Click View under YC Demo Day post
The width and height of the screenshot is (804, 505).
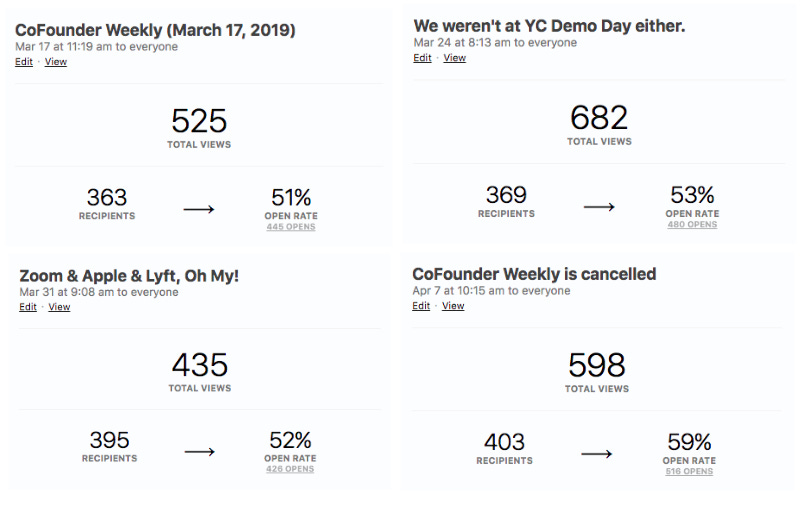click(x=455, y=58)
